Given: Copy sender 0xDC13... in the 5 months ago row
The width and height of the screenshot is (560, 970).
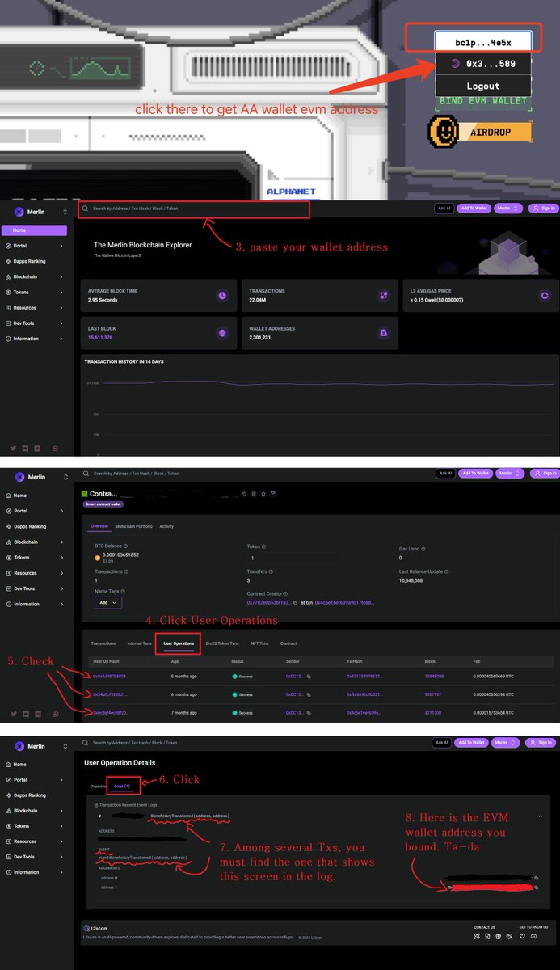Looking at the screenshot, I should point(309,675).
